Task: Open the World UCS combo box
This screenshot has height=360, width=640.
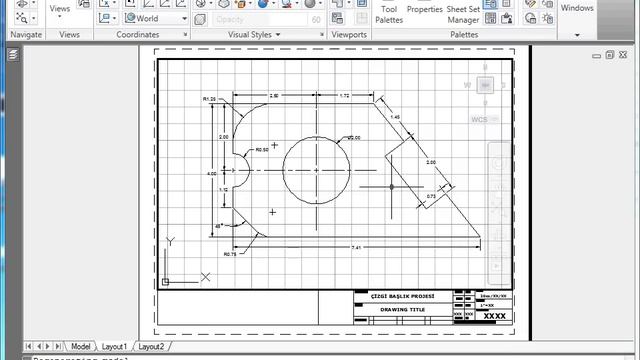Action: 156,18
